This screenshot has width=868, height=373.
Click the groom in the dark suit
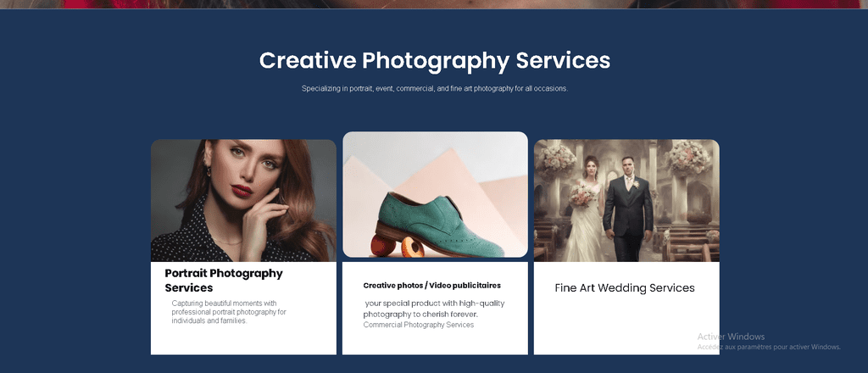(x=628, y=209)
